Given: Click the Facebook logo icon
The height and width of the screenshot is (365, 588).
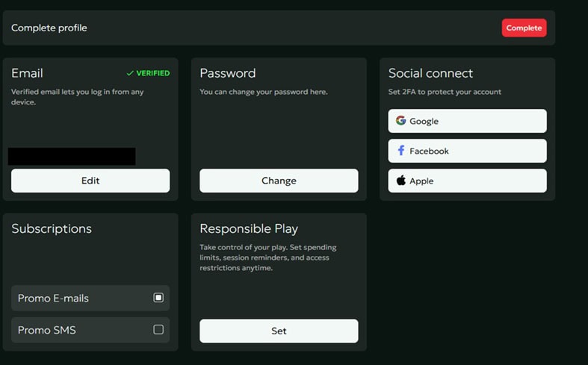Looking at the screenshot, I should [x=401, y=151].
